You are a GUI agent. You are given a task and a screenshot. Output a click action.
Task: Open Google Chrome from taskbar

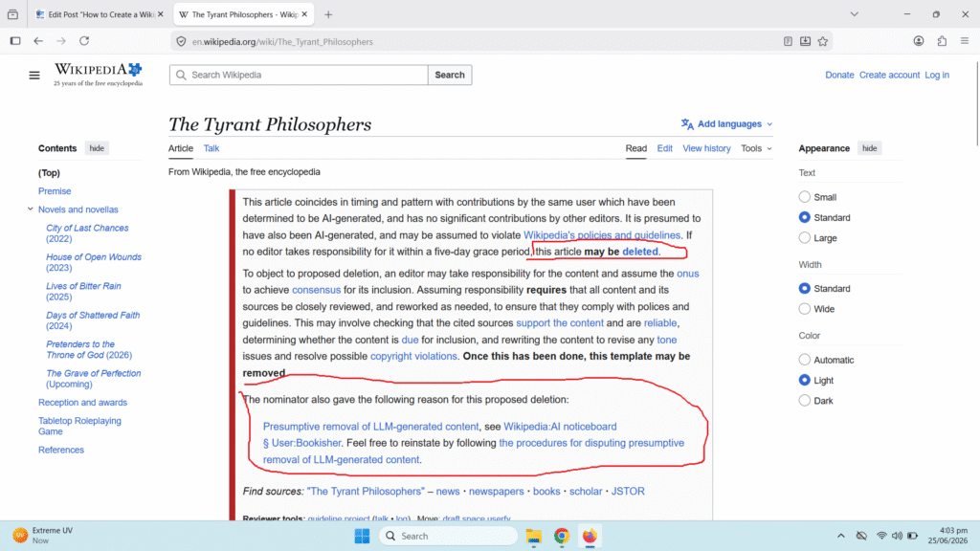[x=561, y=536]
